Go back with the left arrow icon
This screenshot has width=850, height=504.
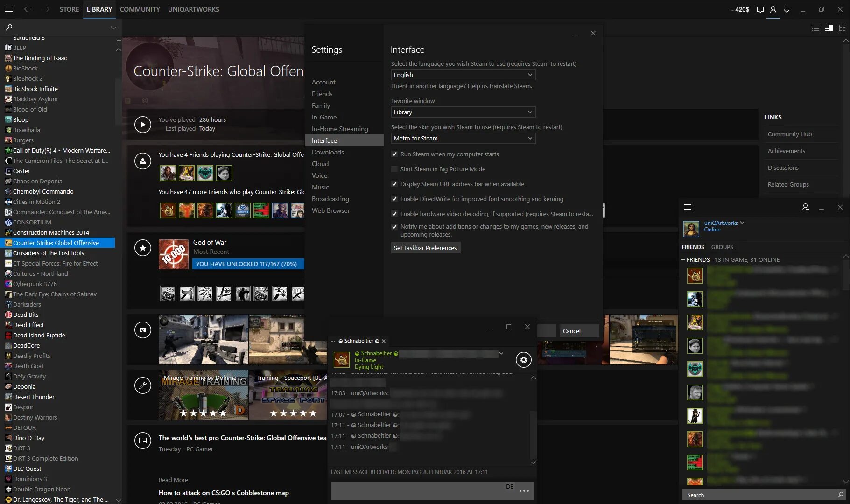tap(28, 9)
